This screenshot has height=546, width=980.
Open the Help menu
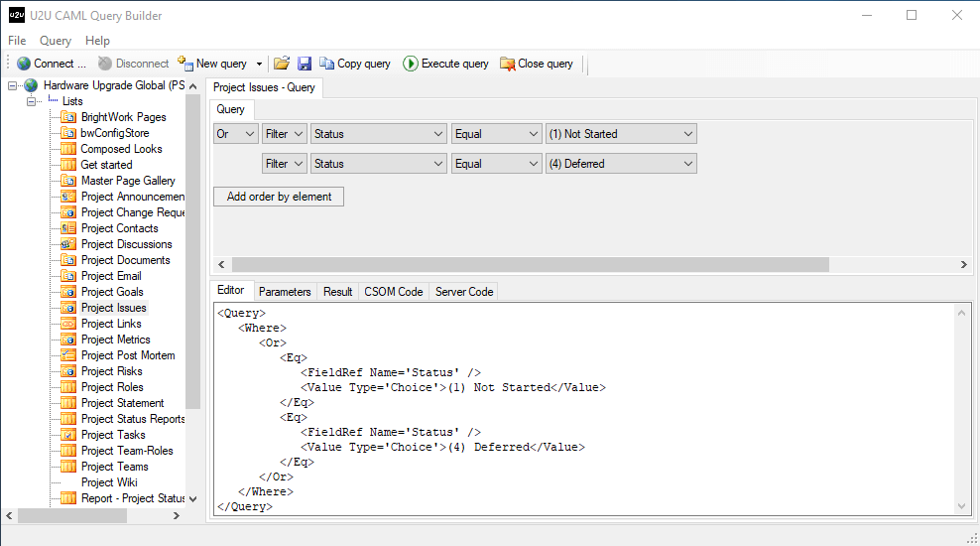coord(97,41)
